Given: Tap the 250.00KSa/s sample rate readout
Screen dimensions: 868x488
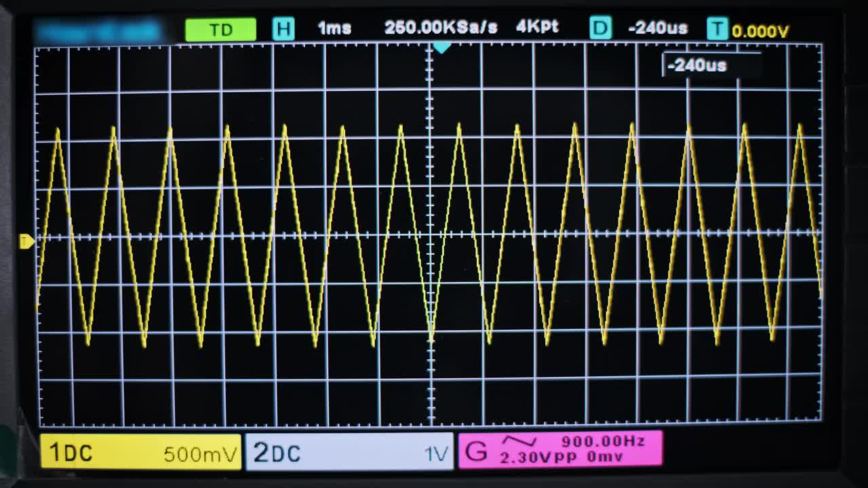Looking at the screenshot, I should click(441, 28).
